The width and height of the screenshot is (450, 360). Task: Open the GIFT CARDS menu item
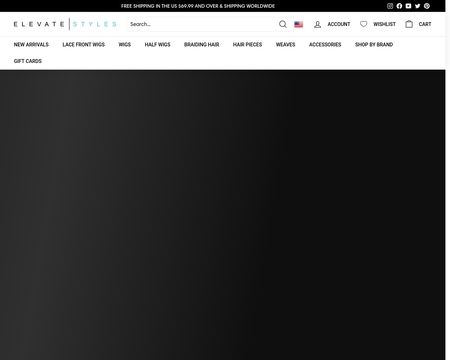pos(28,61)
